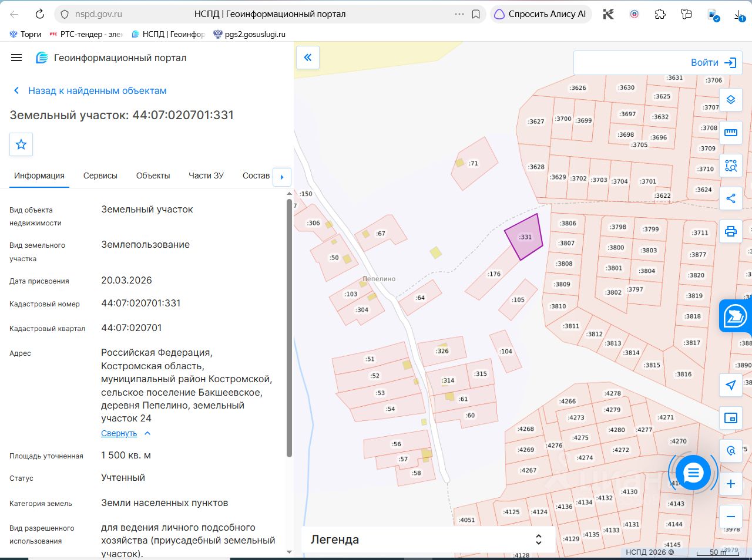This screenshot has width=752, height=560.
Task: Share the map via share icon
Action: click(x=731, y=198)
